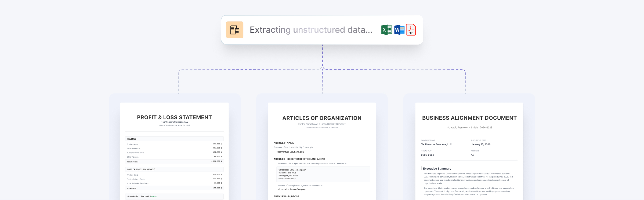
Task: Click the green Excel file icon
Action: 386,30
